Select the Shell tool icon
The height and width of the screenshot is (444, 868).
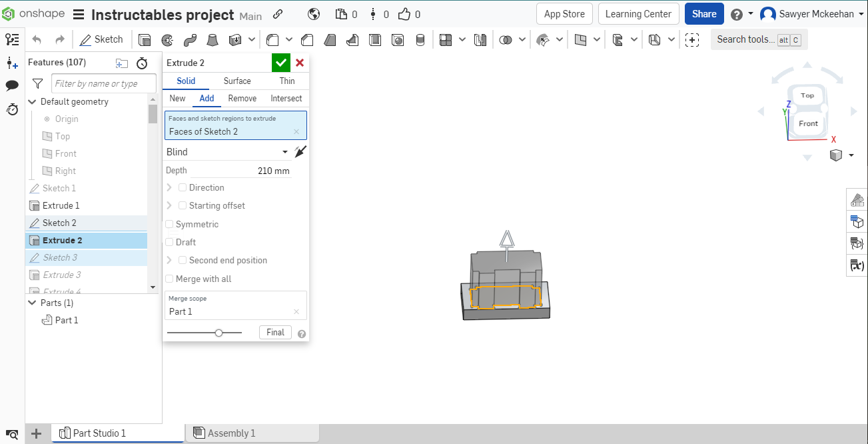point(375,40)
